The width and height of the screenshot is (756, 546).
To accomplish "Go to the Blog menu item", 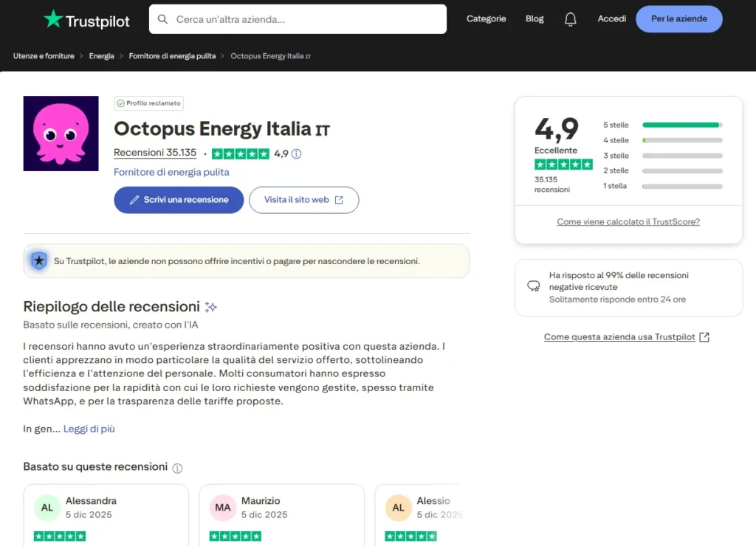I will point(535,19).
